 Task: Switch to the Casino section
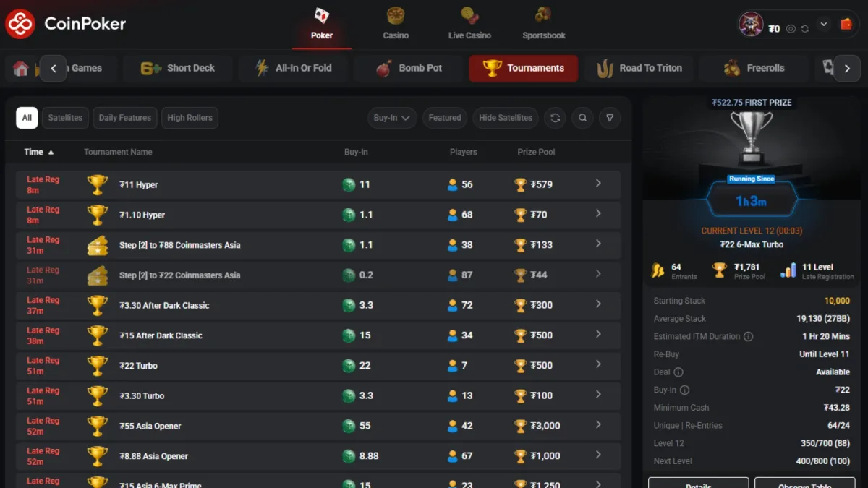point(396,24)
